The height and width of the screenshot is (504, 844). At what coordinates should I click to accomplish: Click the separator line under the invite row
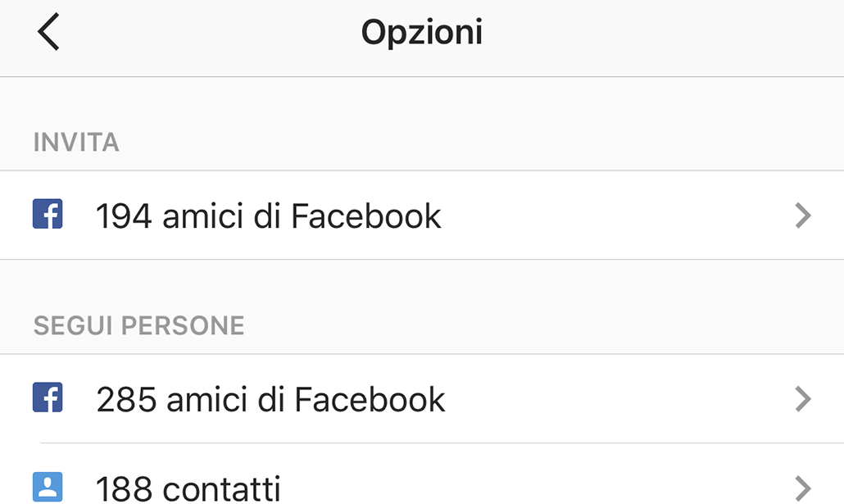click(x=422, y=261)
